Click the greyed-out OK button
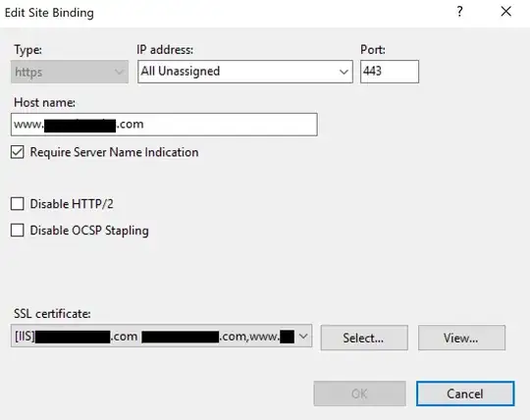The width and height of the screenshot is (530, 420). click(359, 394)
